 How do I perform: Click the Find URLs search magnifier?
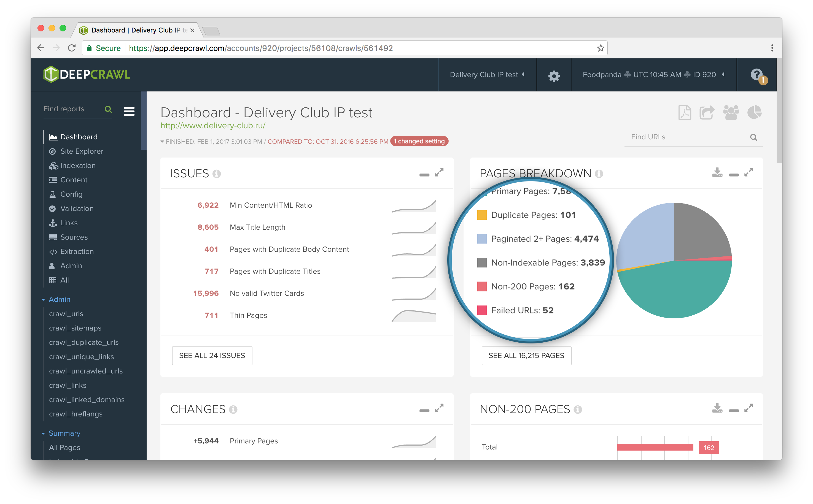click(x=753, y=137)
